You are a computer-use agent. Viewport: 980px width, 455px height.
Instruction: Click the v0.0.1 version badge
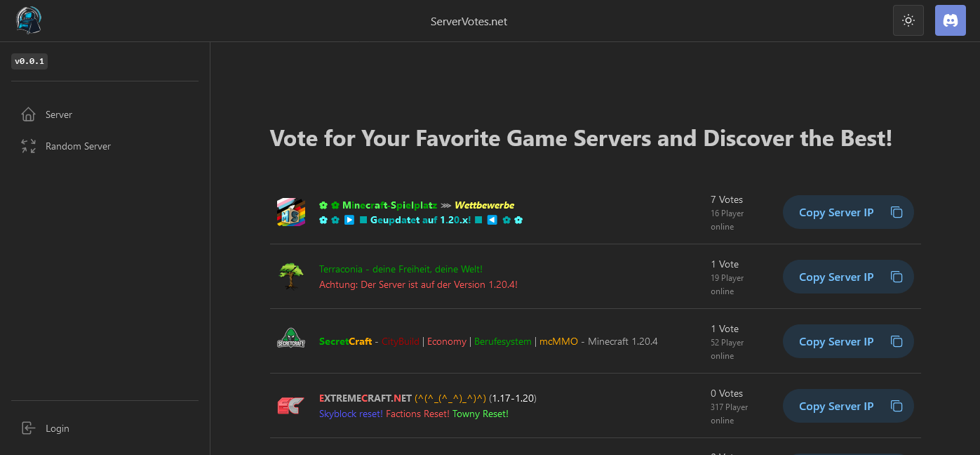(x=29, y=61)
